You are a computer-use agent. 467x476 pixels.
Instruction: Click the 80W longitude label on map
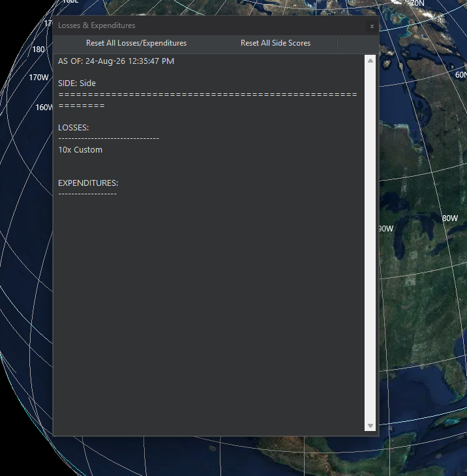(x=449, y=218)
